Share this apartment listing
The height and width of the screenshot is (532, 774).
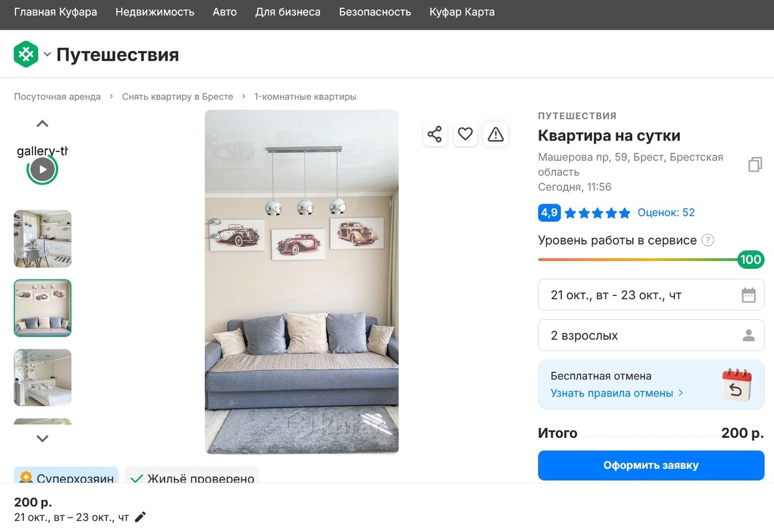[x=435, y=134]
